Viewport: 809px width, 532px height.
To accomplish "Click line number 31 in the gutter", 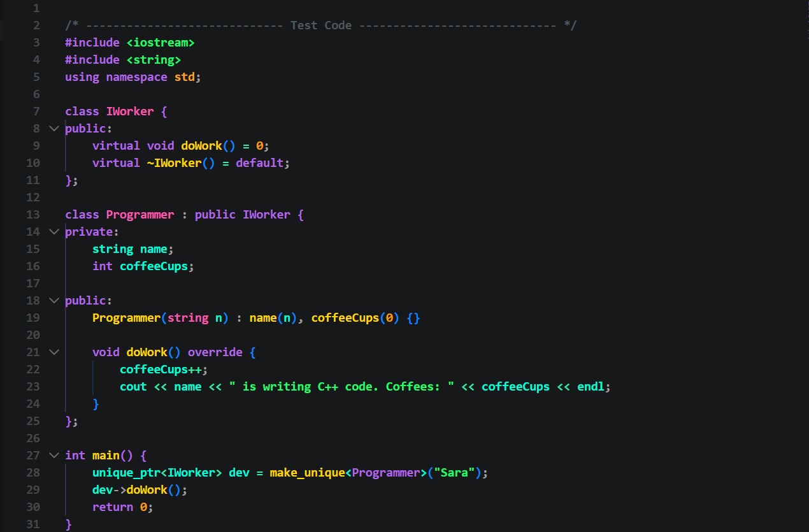I will click(32, 524).
